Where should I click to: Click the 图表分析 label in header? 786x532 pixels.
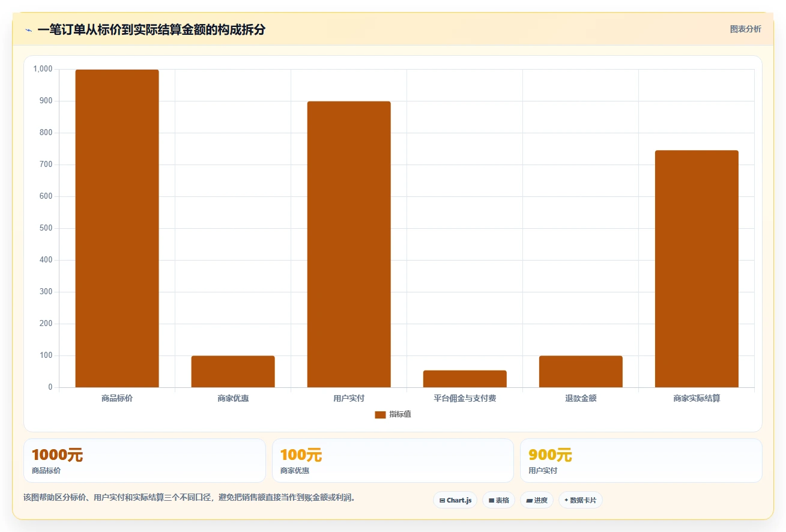pos(745,29)
